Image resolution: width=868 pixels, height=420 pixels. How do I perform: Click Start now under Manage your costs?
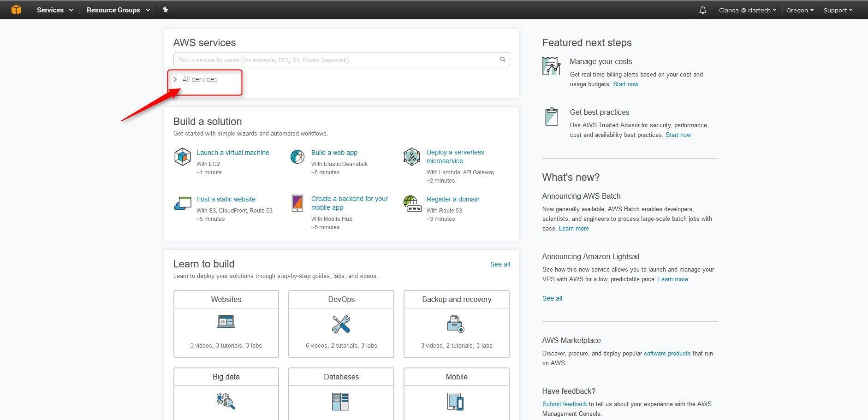point(625,84)
